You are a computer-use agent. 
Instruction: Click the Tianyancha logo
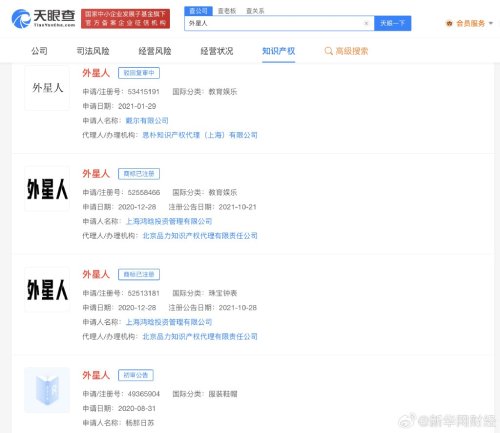click(43, 19)
